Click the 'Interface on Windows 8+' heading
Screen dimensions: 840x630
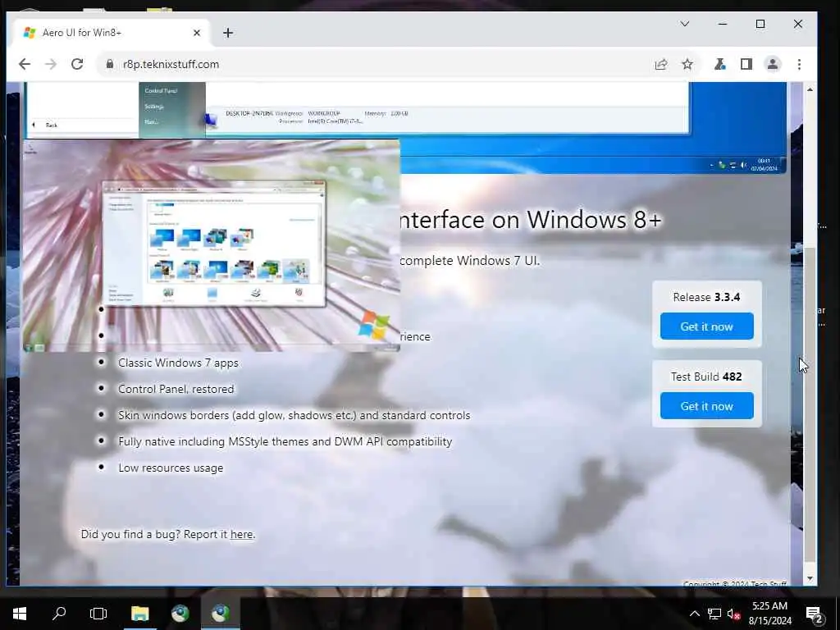coord(532,220)
